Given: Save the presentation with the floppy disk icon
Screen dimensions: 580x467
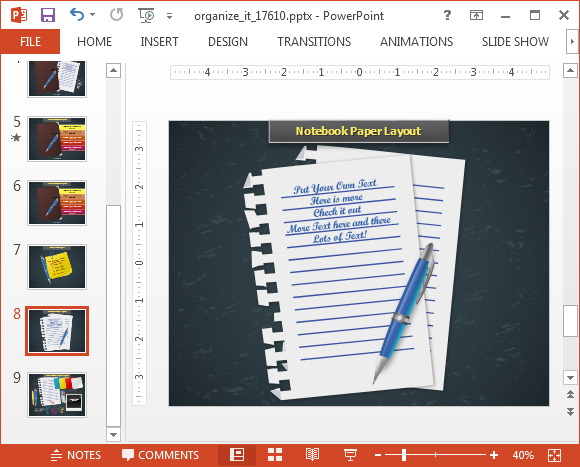Looking at the screenshot, I should point(48,15).
